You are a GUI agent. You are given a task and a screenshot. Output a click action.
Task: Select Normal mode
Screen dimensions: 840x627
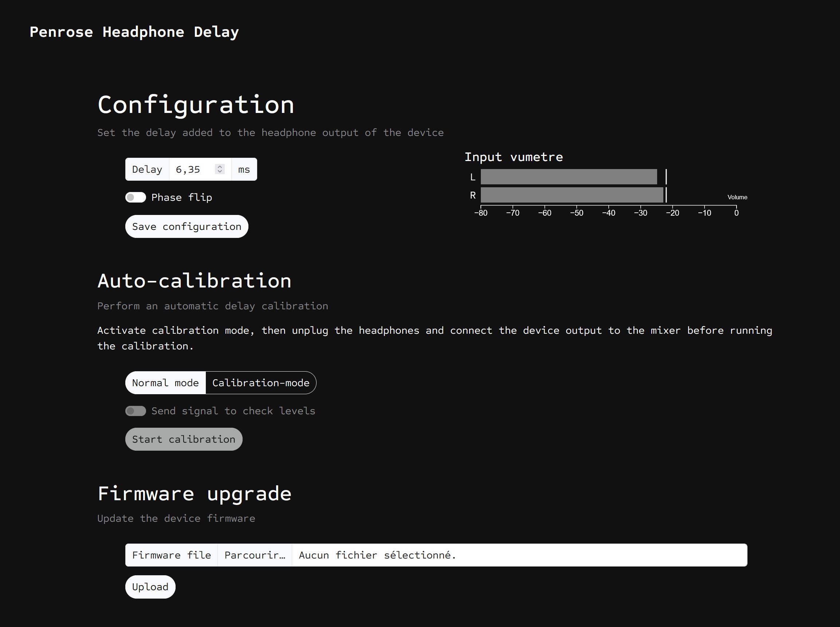coord(165,383)
